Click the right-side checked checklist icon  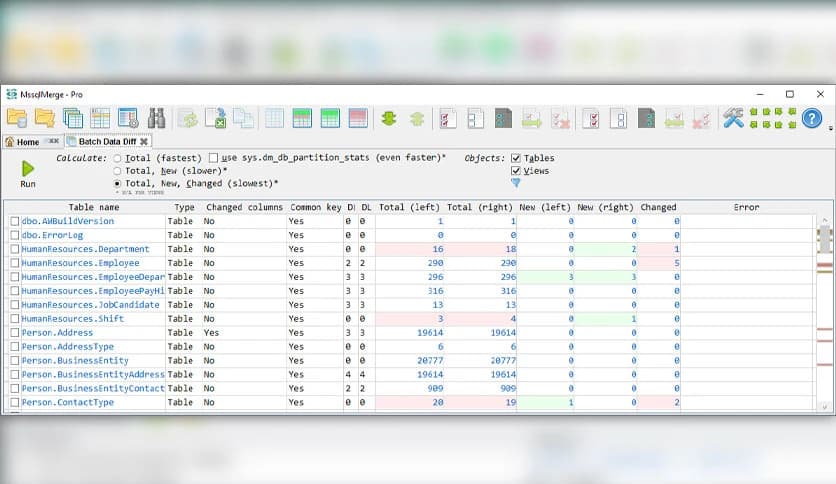591,118
